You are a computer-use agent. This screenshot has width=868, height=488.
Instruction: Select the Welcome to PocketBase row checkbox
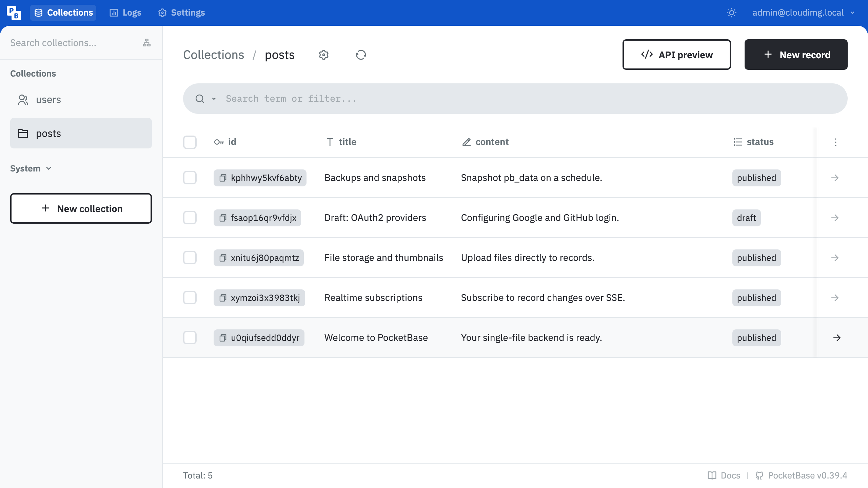pyautogui.click(x=190, y=338)
